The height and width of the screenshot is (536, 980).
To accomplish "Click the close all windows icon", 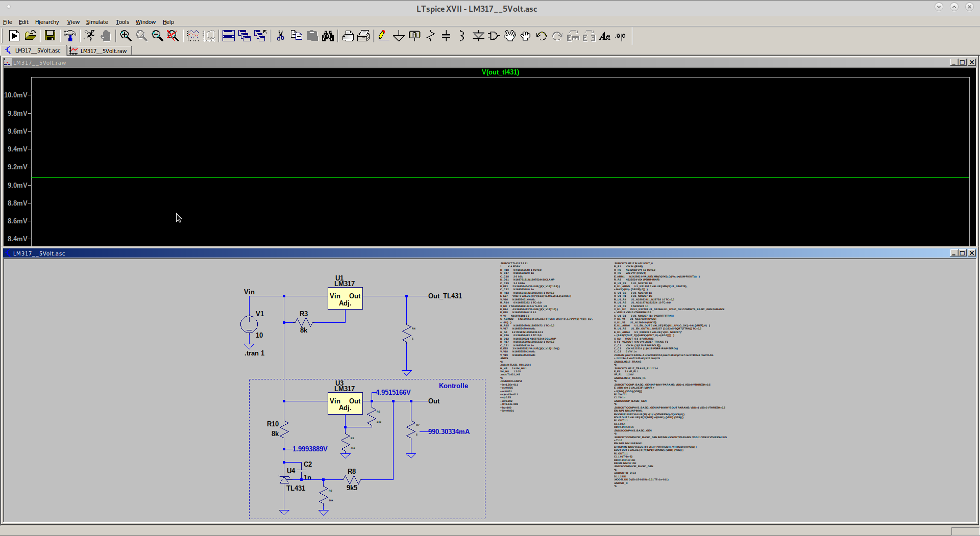I will (260, 36).
